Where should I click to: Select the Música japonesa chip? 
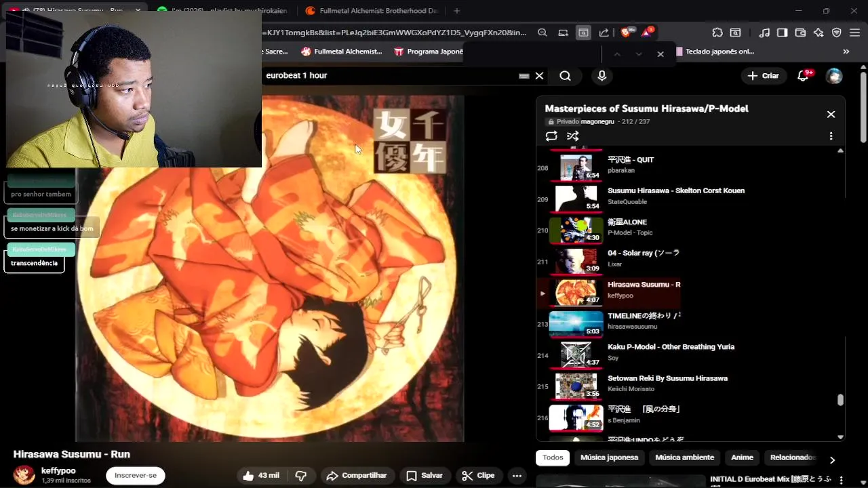(x=609, y=457)
